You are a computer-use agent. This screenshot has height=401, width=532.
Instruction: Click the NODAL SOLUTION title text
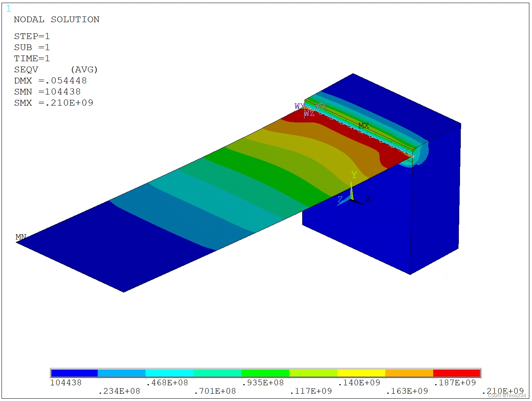(x=56, y=19)
